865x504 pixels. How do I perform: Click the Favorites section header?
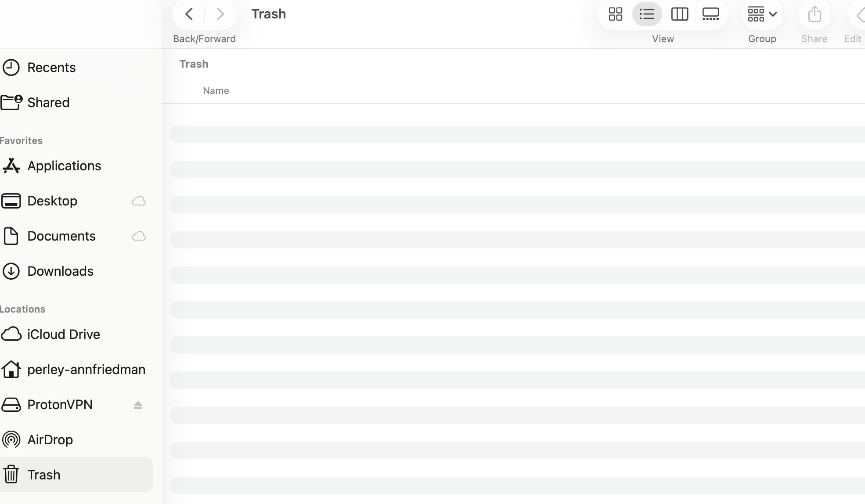[21, 141]
